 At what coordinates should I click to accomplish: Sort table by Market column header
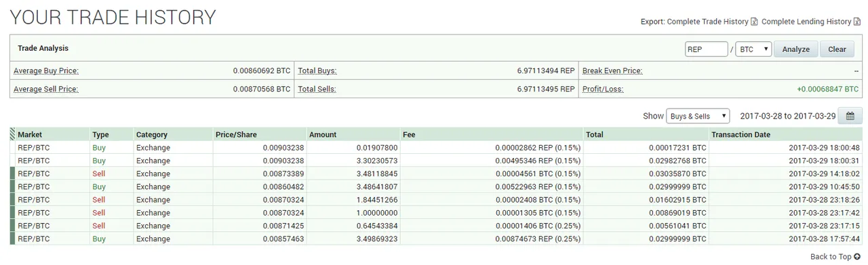pyautogui.click(x=30, y=135)
